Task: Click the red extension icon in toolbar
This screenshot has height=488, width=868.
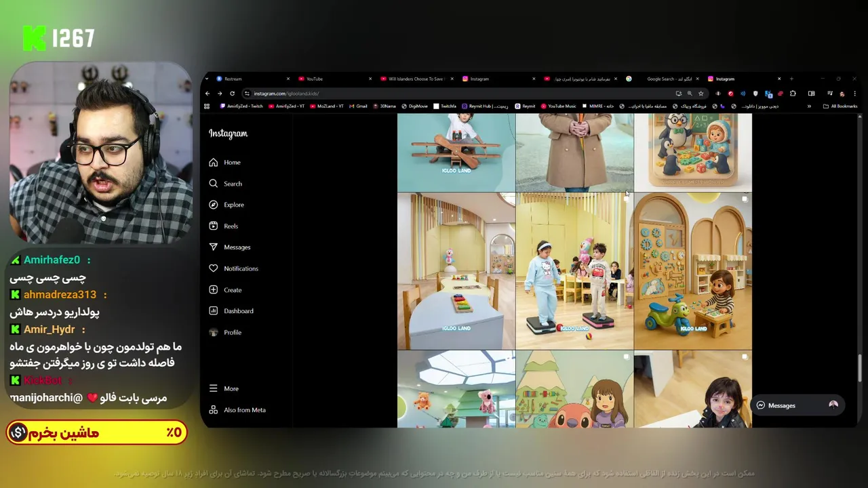Action: point(731,94)
